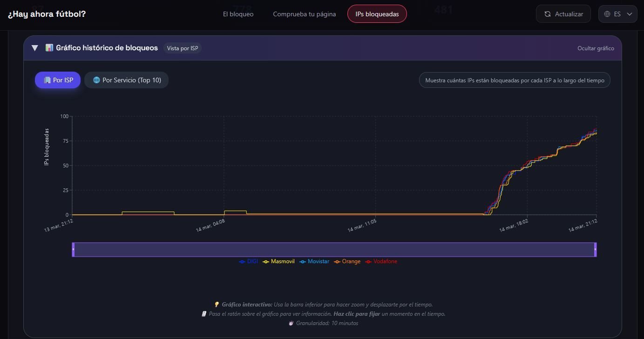This screenshot has height=339, width=644.
Task: Toggle DIGI series in chart legend
Action: point(249,261)
